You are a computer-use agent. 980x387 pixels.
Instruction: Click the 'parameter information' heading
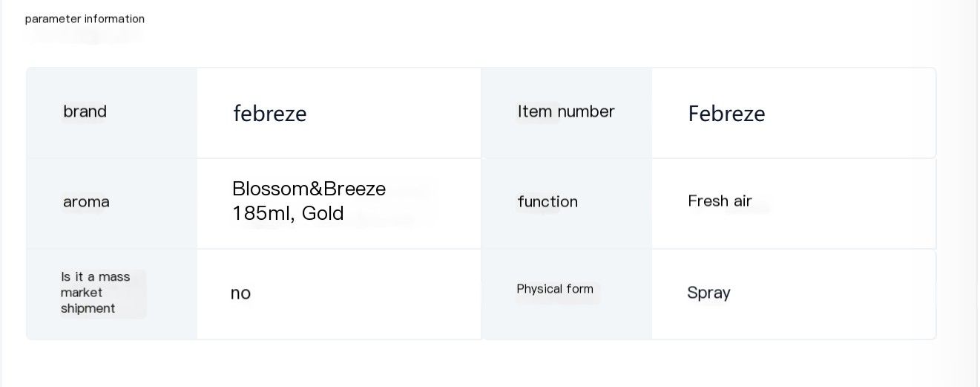[x=85, y=19]
